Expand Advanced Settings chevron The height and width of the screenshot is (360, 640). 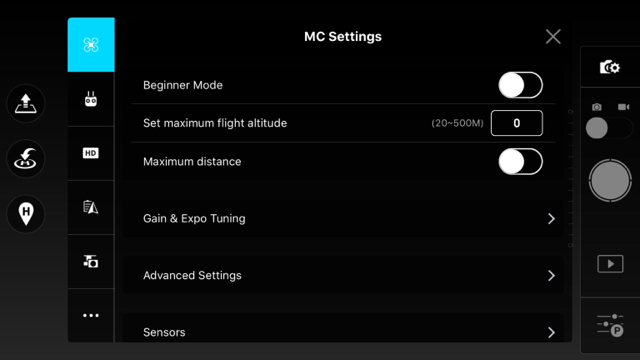[551, 276]
